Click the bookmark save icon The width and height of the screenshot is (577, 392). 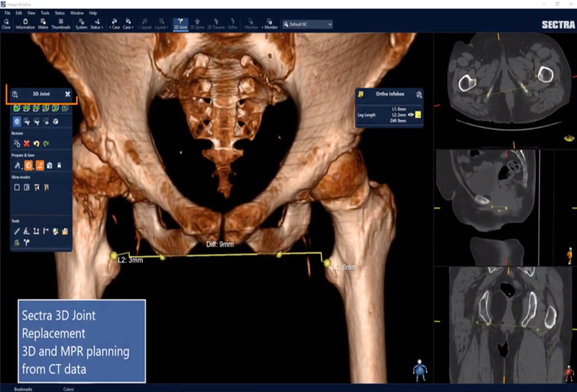[x=59, y=166]
